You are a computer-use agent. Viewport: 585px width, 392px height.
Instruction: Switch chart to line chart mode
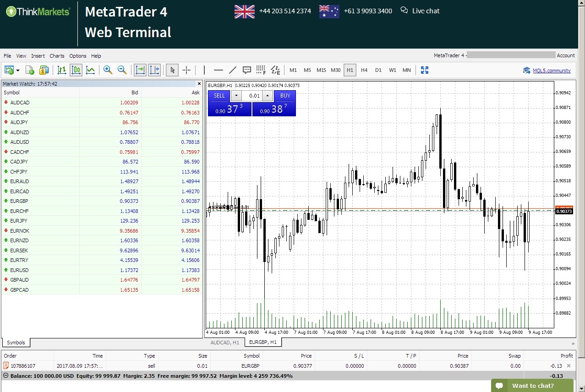[90, 70]
